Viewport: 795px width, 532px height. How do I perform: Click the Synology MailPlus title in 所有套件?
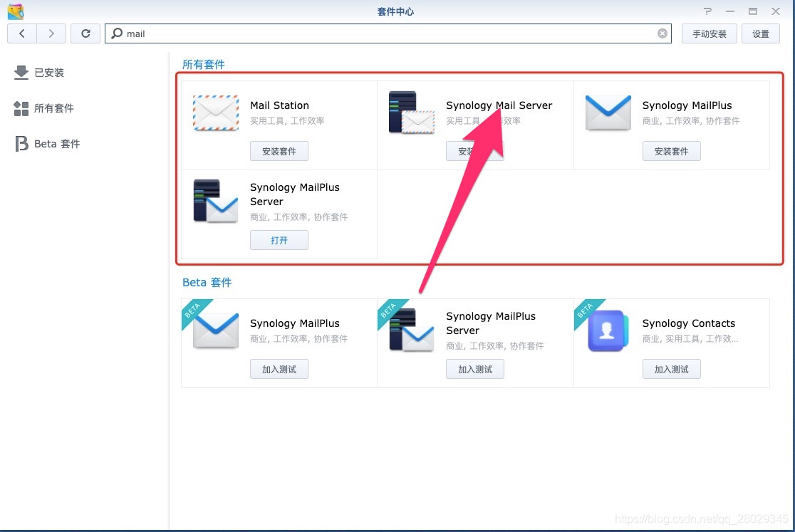point(687,105)
